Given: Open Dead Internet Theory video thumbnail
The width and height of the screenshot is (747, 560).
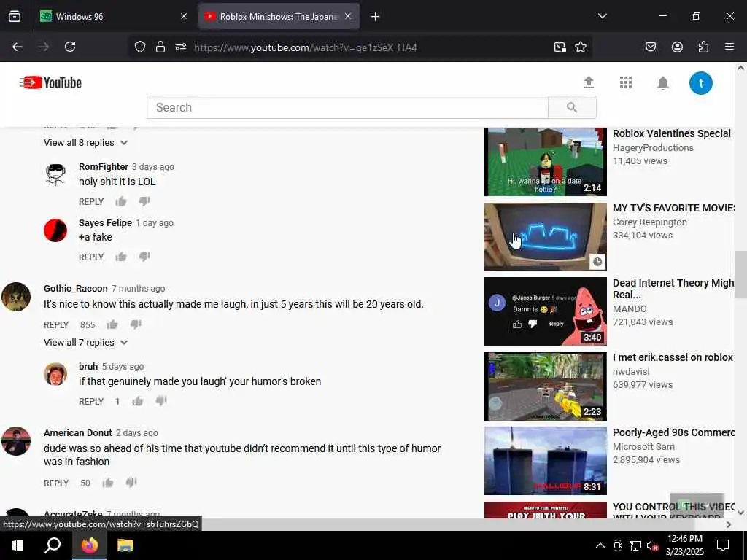Looking at the screenshot, I should click(x=545, y=311).
